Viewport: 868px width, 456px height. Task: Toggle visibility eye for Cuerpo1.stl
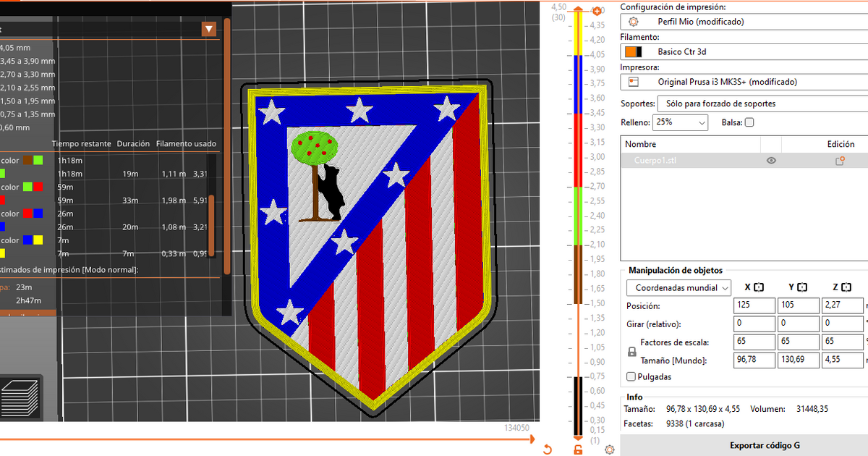[771, 161]
